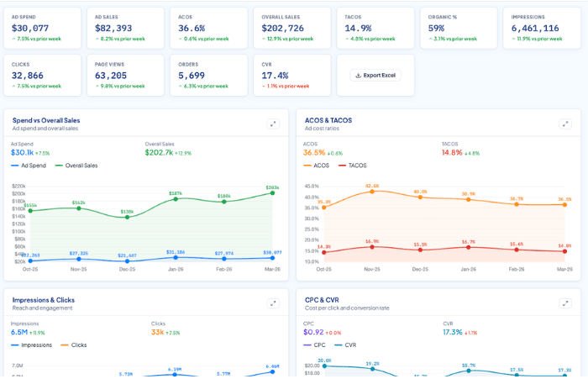Viewport: 588px width, 379px height.
Task: Click the 16.9% Nov-25 TACOS point
Action: [372, 247]
